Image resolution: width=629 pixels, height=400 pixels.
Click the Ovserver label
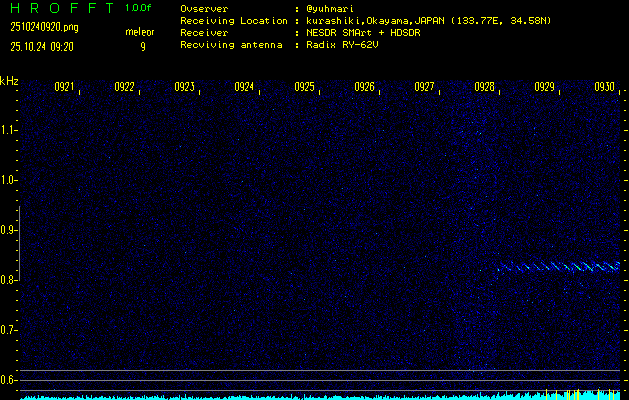tap(204, 9)
